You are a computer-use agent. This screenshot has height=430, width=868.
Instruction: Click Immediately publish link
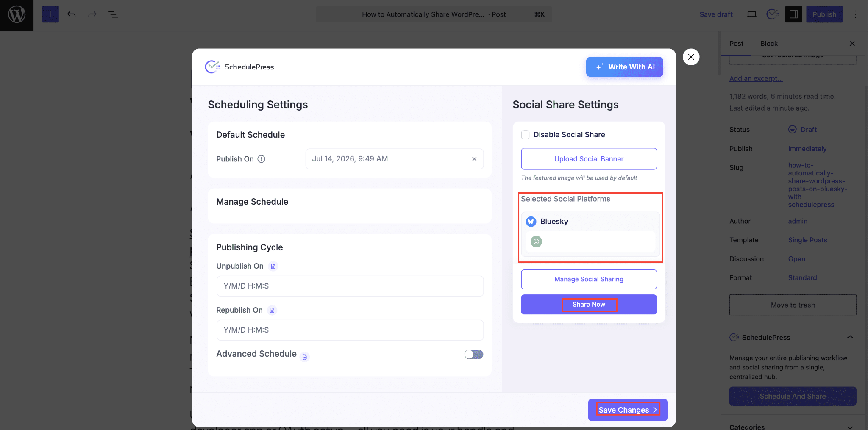tap(807, 149)
